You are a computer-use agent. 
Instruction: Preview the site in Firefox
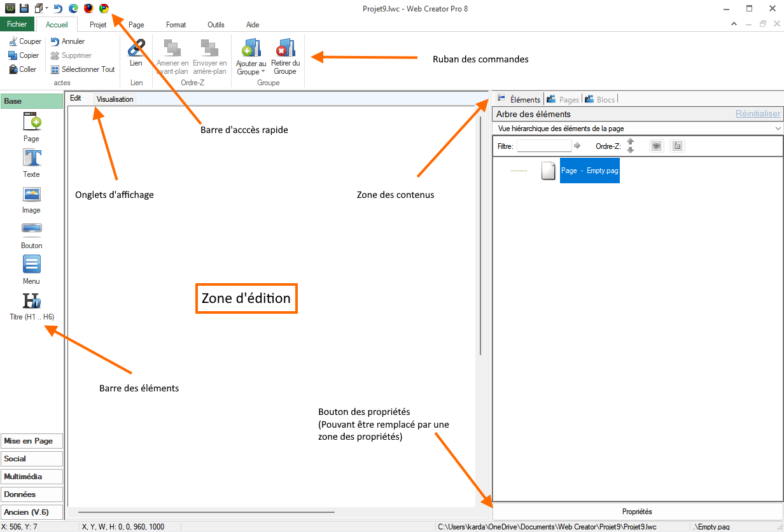[88, 8]
